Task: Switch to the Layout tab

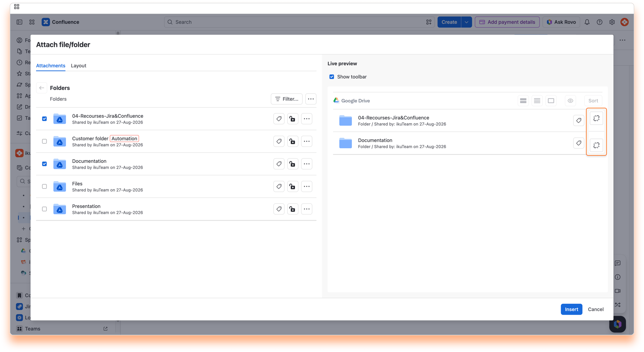Action: 78,66
